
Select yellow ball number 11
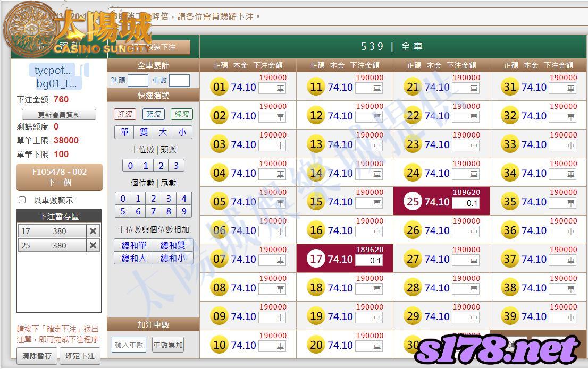(x=316, y=87)
